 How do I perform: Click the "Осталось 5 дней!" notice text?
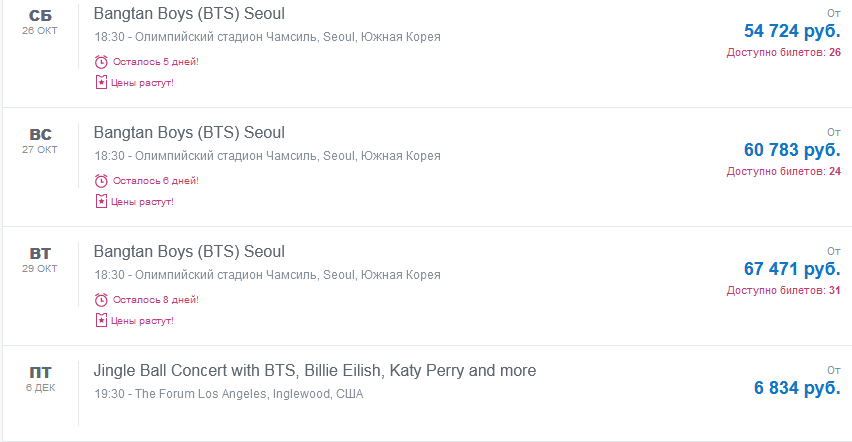click(155, 62)
